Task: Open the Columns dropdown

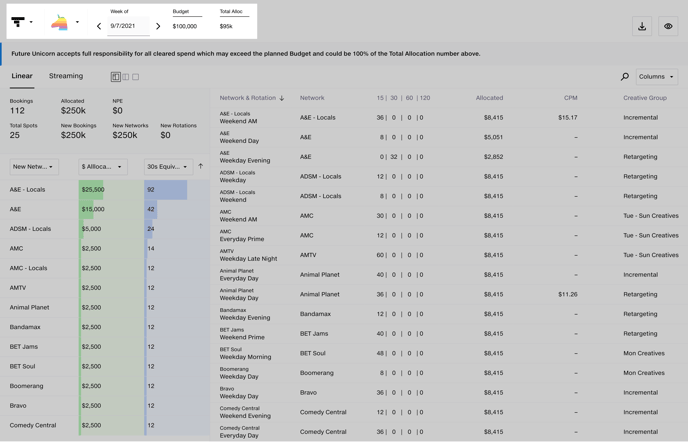Action: 656,77
